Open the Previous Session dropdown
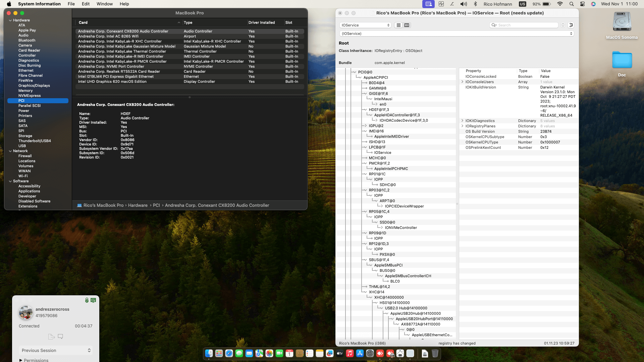 click(56, 350)
